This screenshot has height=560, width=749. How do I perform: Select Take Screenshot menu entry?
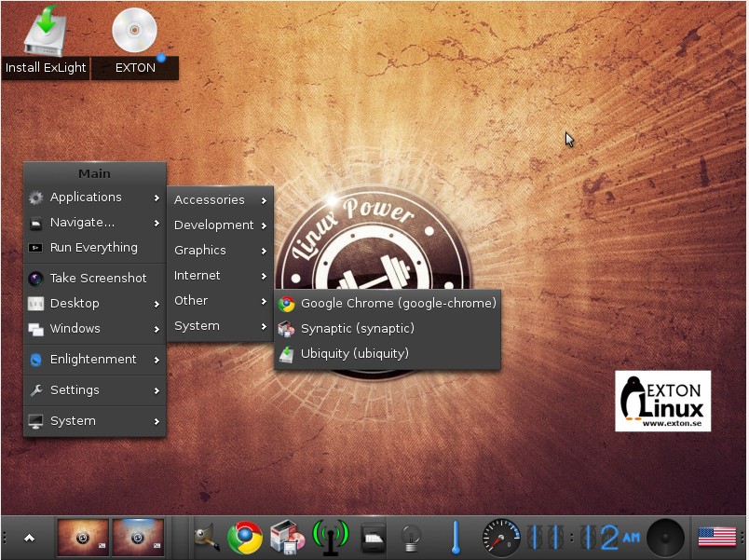pyautogui.click(x=95, y=278)
